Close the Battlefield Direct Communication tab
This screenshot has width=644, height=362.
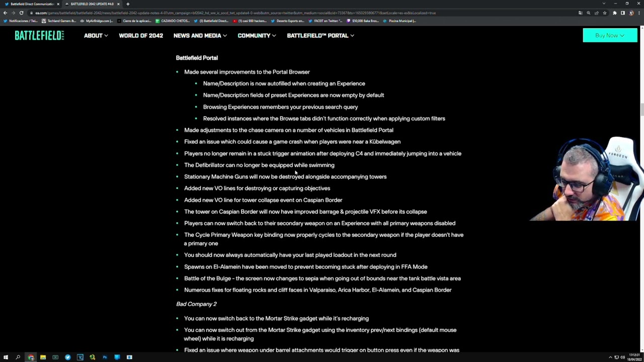click(x=58, y=4)
